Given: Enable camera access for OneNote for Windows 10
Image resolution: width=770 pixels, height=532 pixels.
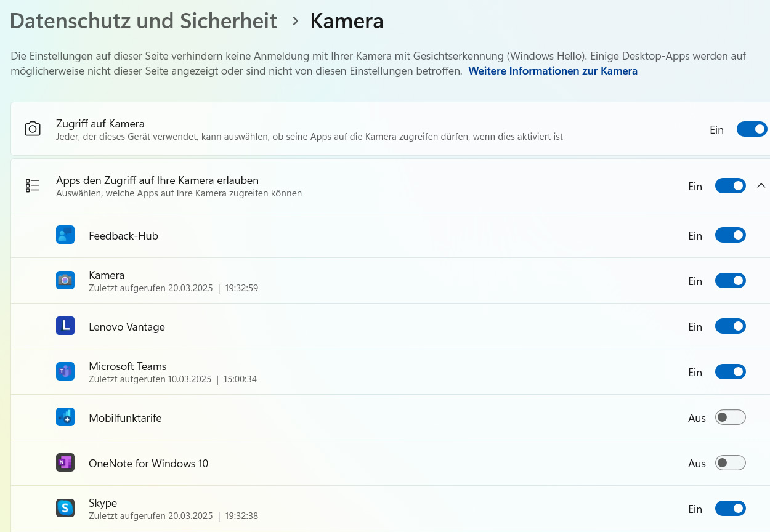Looking at the screenshot, I should click(731, 463).
